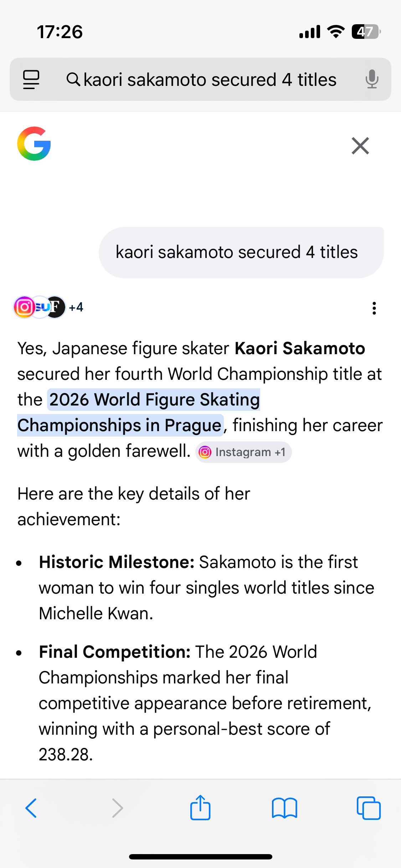Show all open Safari tabs

coord(368,808)
